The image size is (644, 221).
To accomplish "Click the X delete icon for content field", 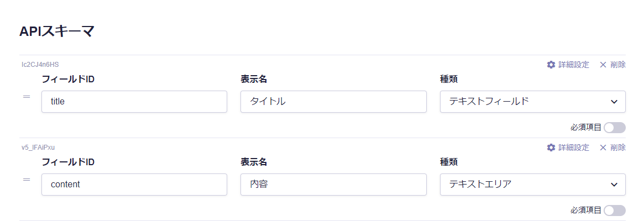I will click(603, 148).
